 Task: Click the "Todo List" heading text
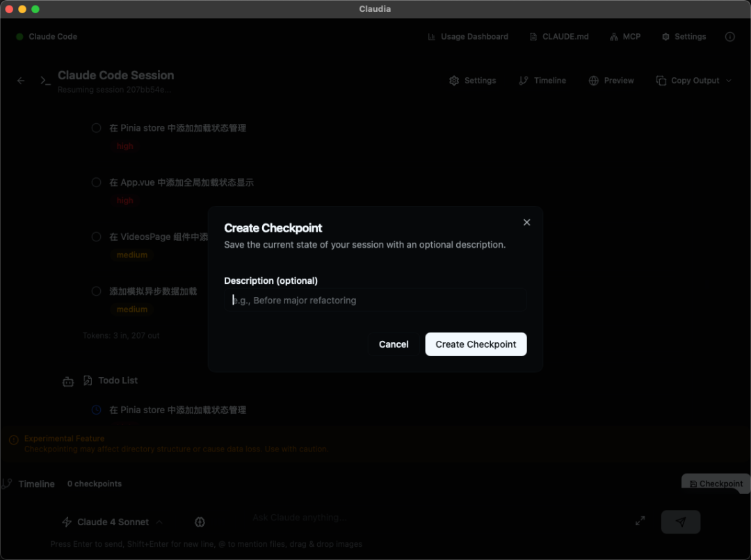pos(118,381)
